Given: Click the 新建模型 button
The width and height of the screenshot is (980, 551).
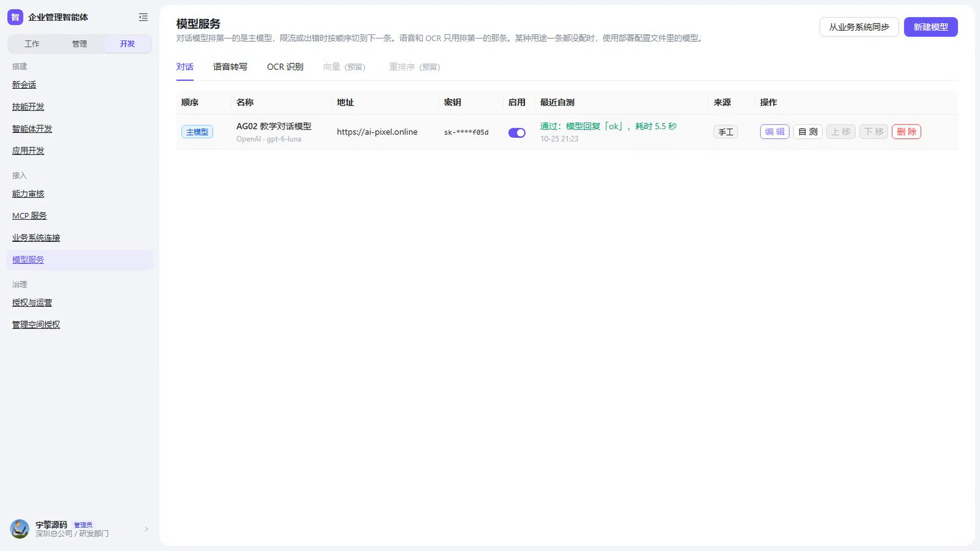Looking at the screenshot, I should pos(930,27).
